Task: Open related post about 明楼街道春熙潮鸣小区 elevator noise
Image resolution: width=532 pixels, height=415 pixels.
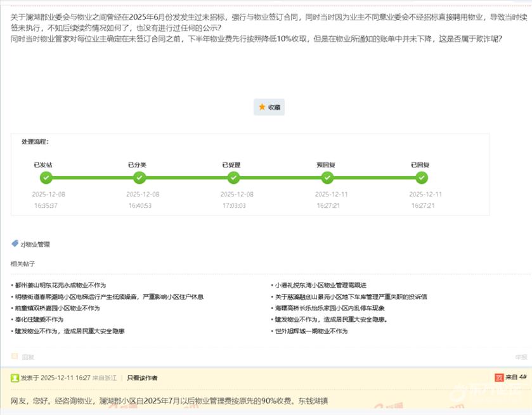Action: (109, 297)
